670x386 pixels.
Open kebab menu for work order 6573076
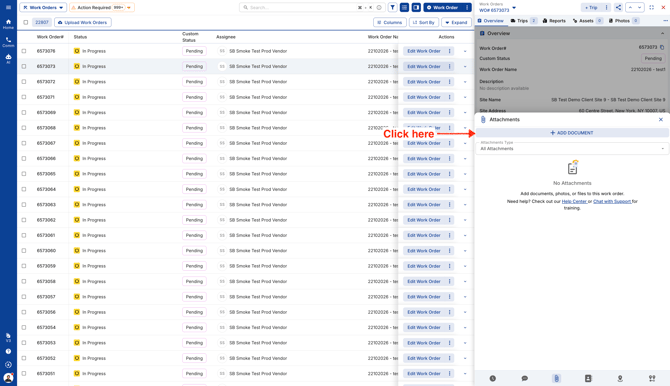point(450,51)
